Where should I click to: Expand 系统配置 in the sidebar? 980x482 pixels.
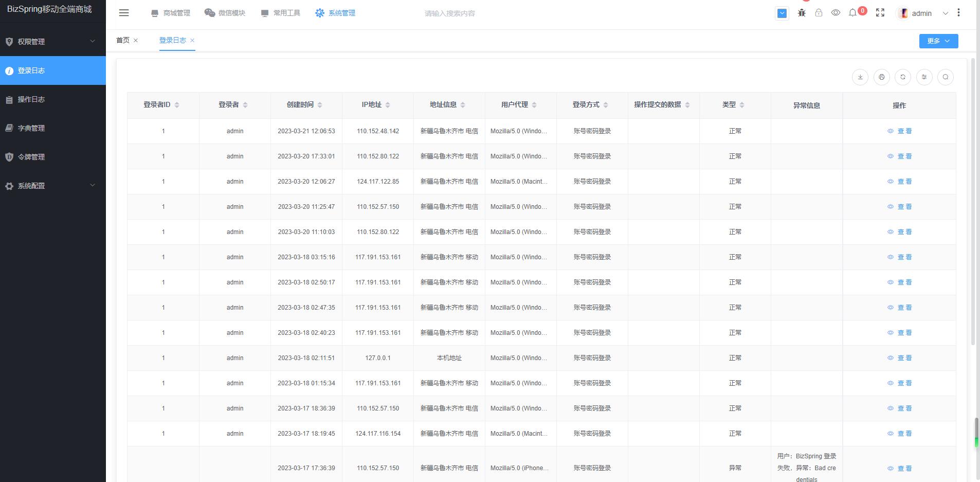(53, 186)
